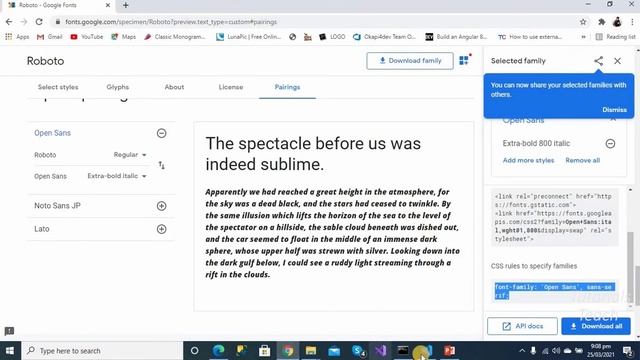
Task: Close the Roboto - Google Fonts tab
Action: click(108, 5)
